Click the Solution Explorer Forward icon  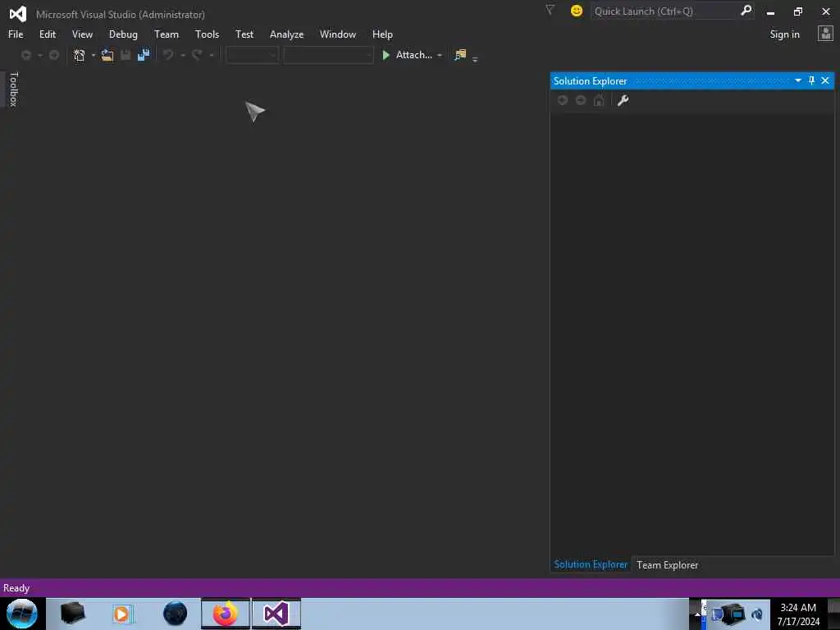581,100
